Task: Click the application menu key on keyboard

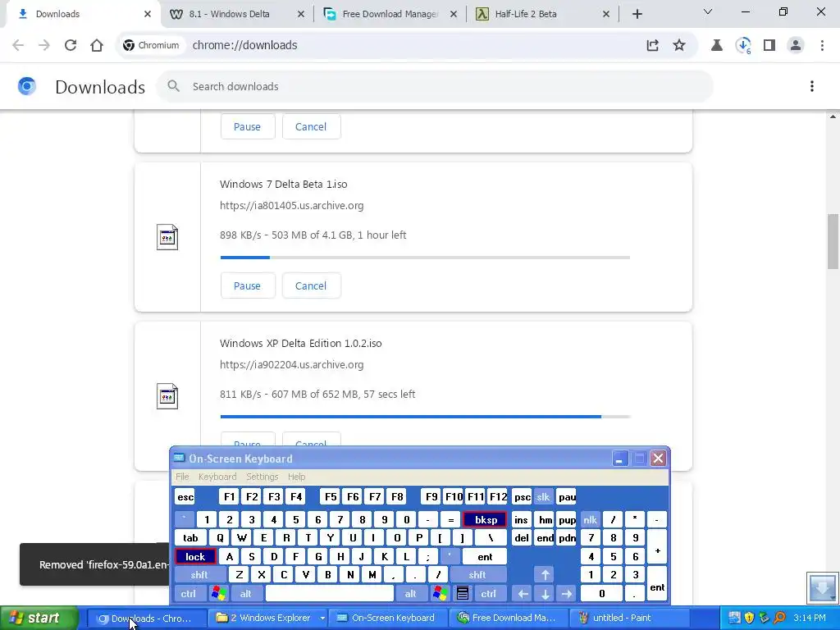Action: [463, 594]
